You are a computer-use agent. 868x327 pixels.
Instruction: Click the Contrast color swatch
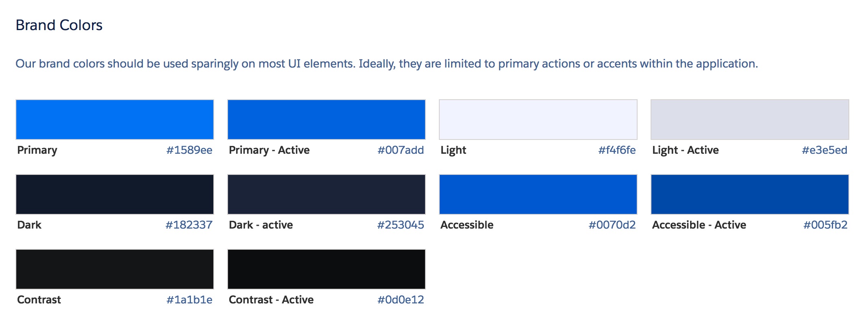[115, 269]
